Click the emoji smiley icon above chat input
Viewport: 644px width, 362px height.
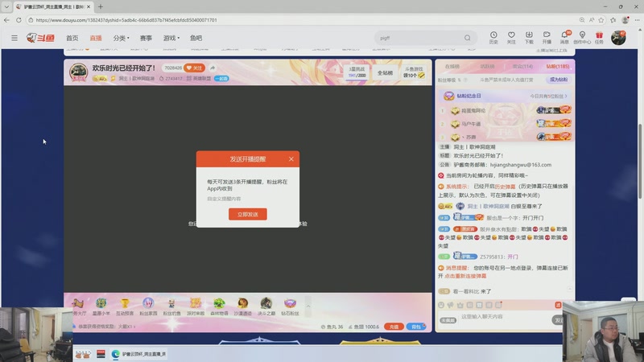tap(441, 305)
